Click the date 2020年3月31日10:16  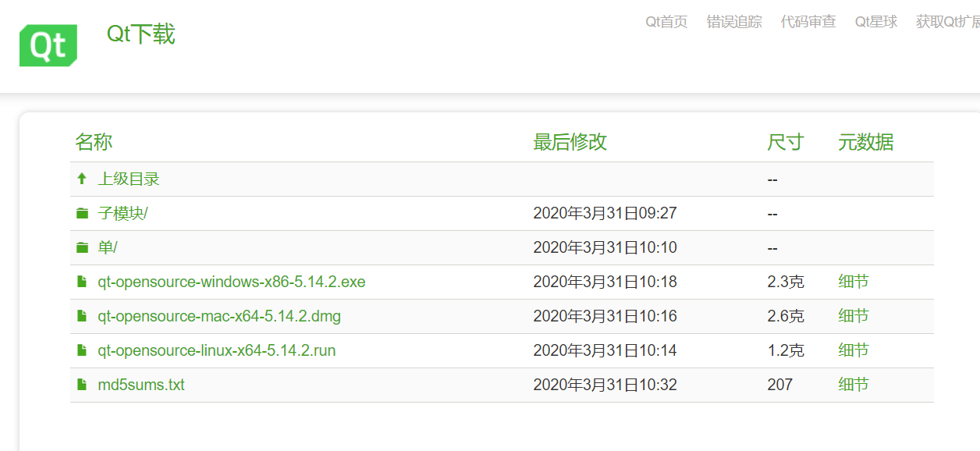[x=605, y=316]
